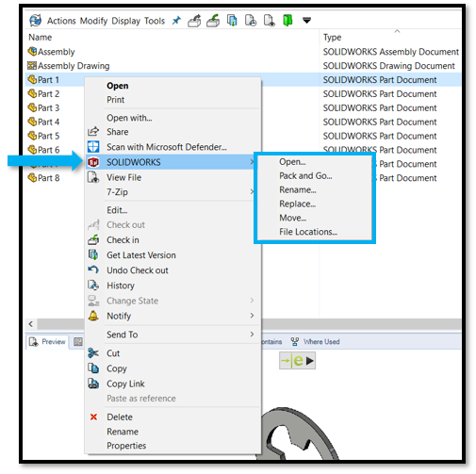The image size is (476, 474).
Task: Open the Modify menu
Action: (x=93, y=21)
